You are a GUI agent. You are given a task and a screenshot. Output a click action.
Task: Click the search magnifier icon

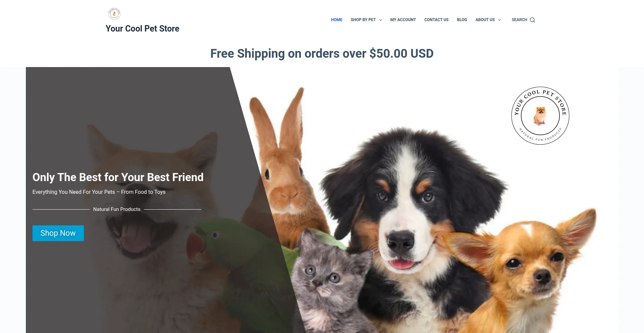click(532, 20)
